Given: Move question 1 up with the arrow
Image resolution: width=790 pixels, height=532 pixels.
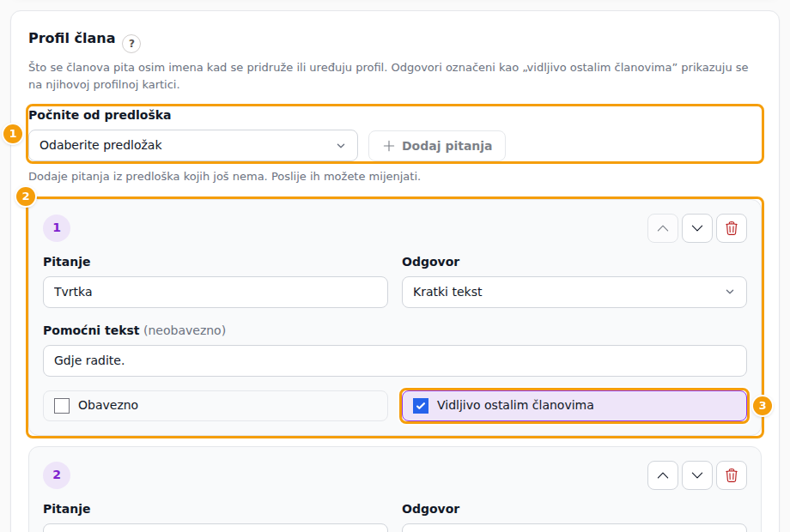Looking at the screenshot, I should [x=663, y=228].
